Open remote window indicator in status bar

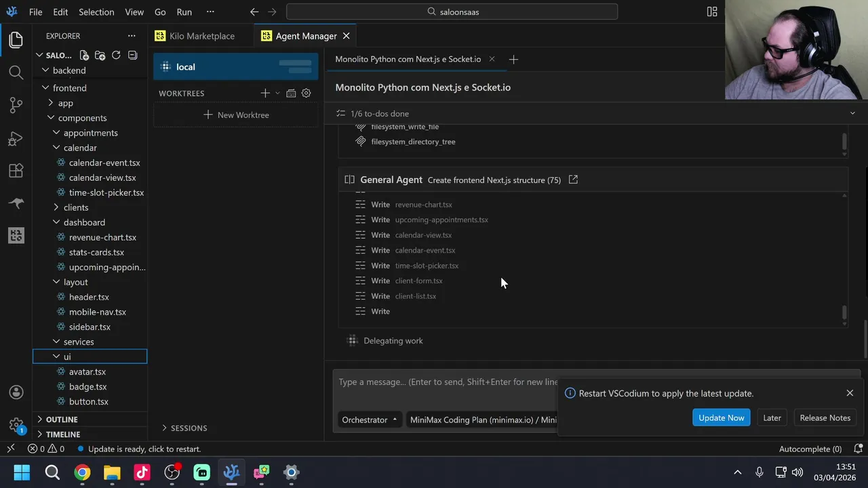11,449
